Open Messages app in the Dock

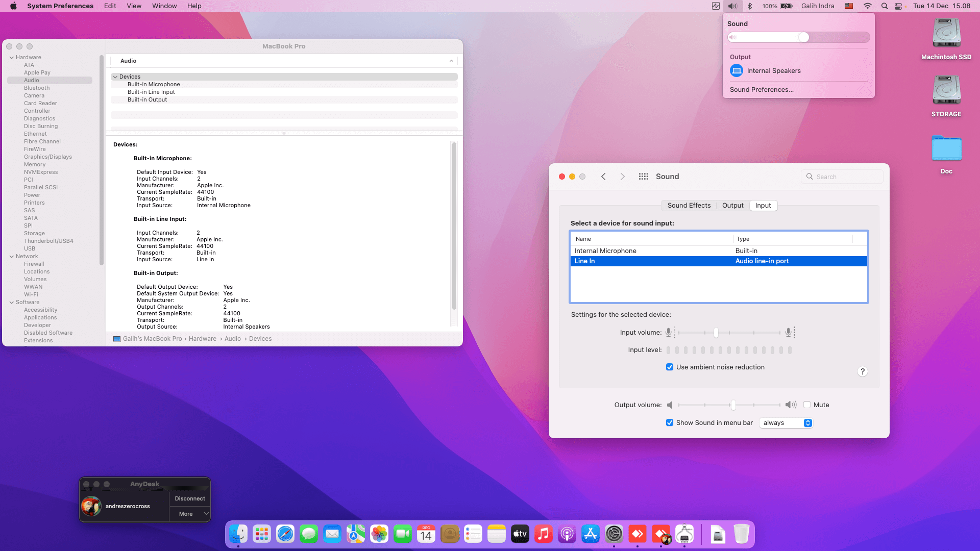pos(309,534)
